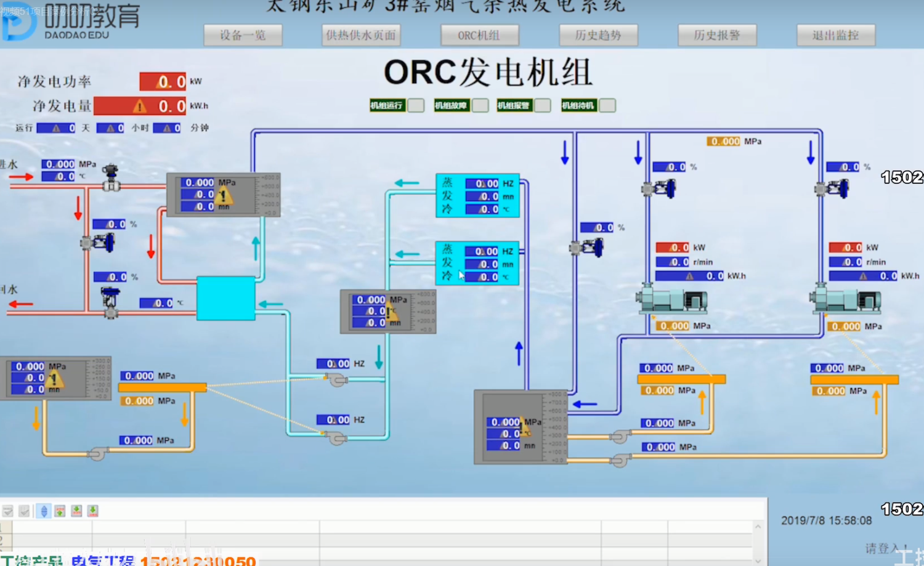Open the 供热供水页面 screen
The height and width of the screenshot is (566, 924).
(360, 35)
